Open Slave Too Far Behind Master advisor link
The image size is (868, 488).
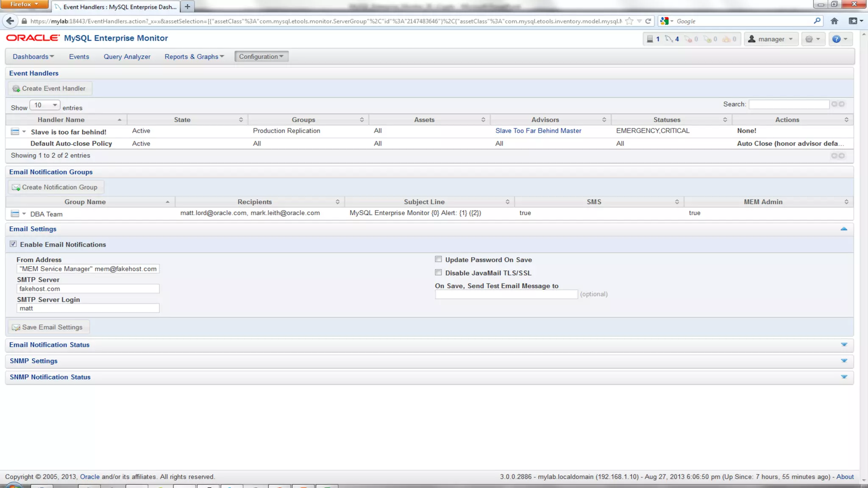click(538, 131)
